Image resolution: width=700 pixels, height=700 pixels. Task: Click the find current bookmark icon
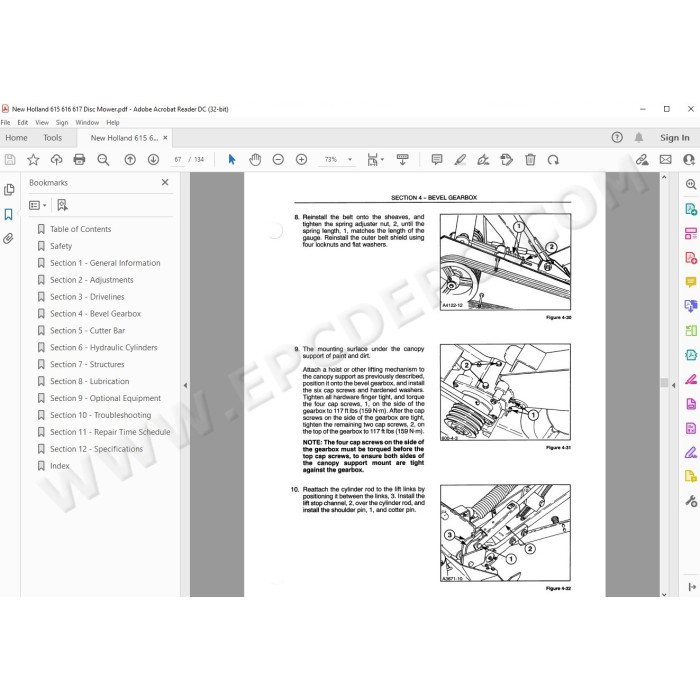coord(62,205)
